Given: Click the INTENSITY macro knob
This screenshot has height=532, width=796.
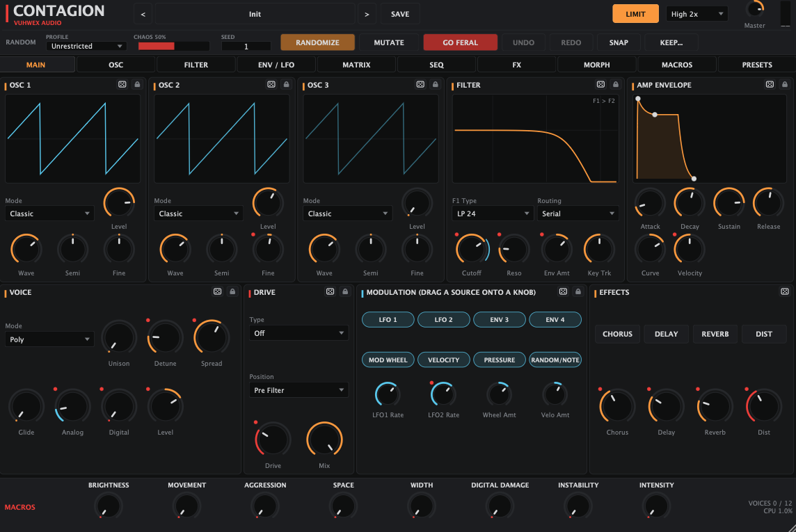Looking at the screenshot, I should coord(656,506).
